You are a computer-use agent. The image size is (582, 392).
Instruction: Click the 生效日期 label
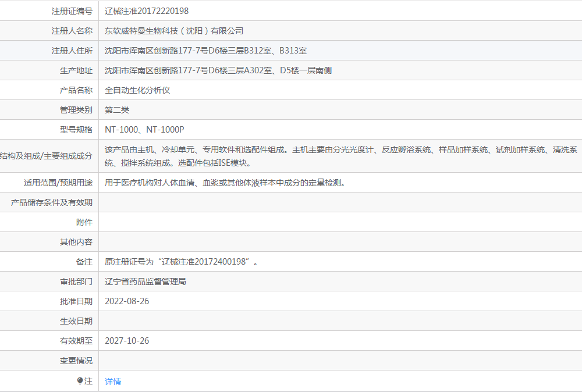pos(76,321)
